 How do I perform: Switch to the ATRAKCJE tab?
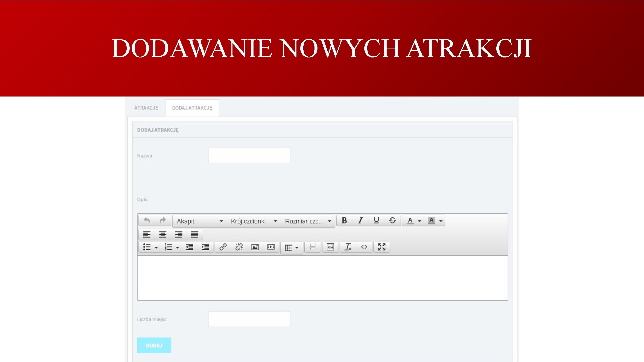coord(146,108)
